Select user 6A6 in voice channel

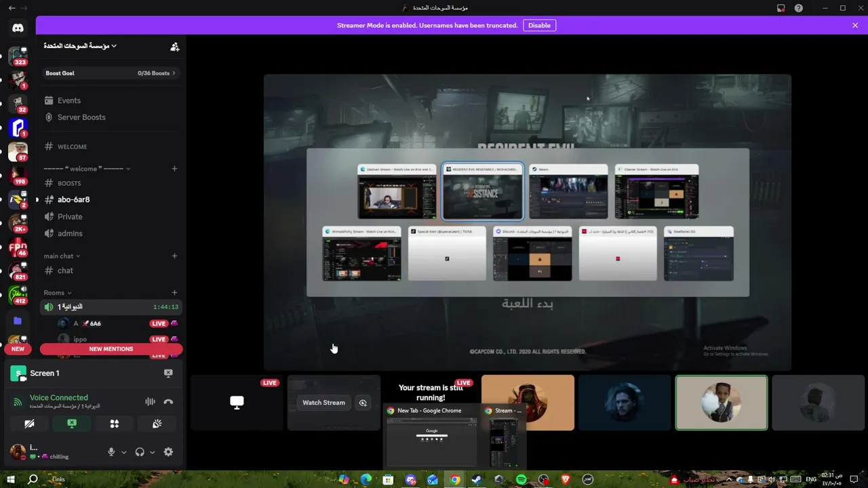(x=118, y=323)
